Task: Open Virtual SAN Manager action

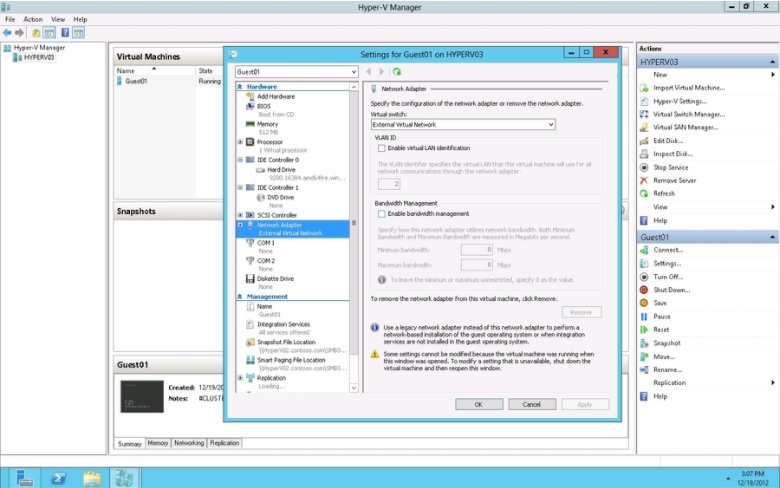Action: tap(685, 127)
